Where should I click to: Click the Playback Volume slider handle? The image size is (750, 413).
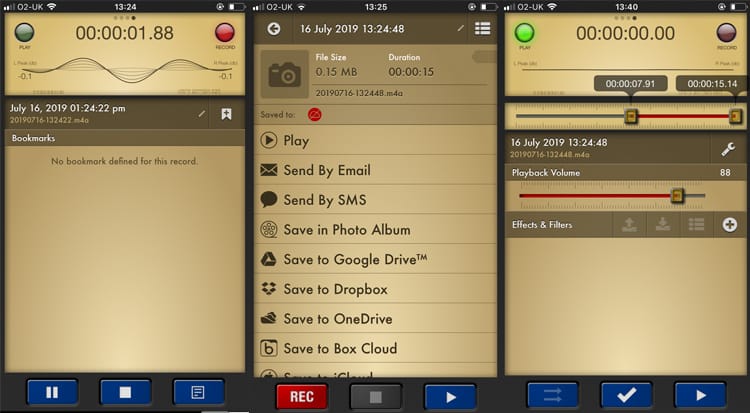[x=677, y=196]
